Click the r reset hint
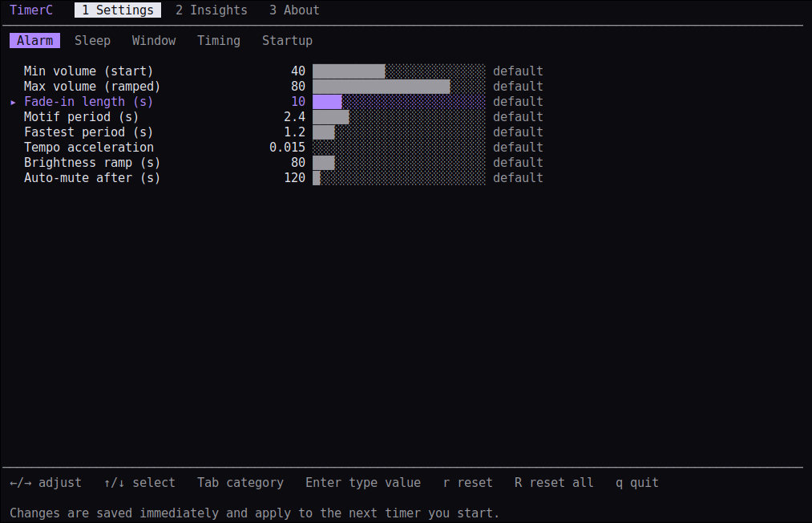 [467, 483]
